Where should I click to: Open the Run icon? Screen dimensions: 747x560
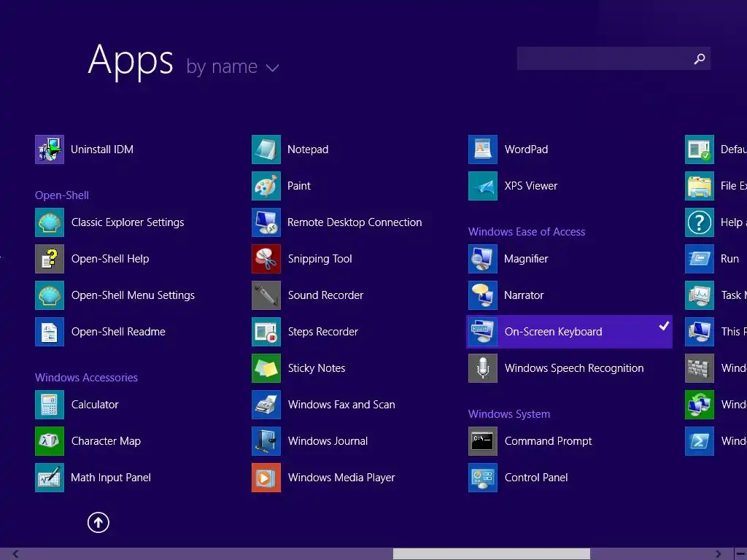[700, 259]
